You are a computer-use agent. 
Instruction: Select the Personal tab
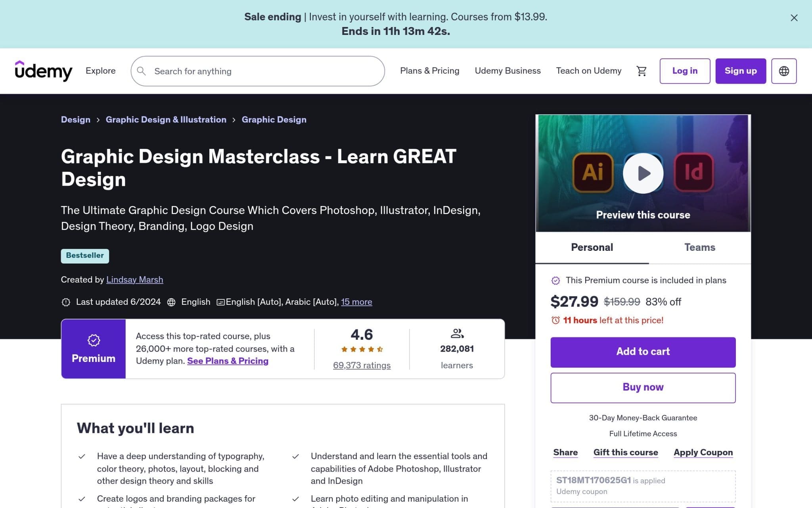(x=592, y=247)
